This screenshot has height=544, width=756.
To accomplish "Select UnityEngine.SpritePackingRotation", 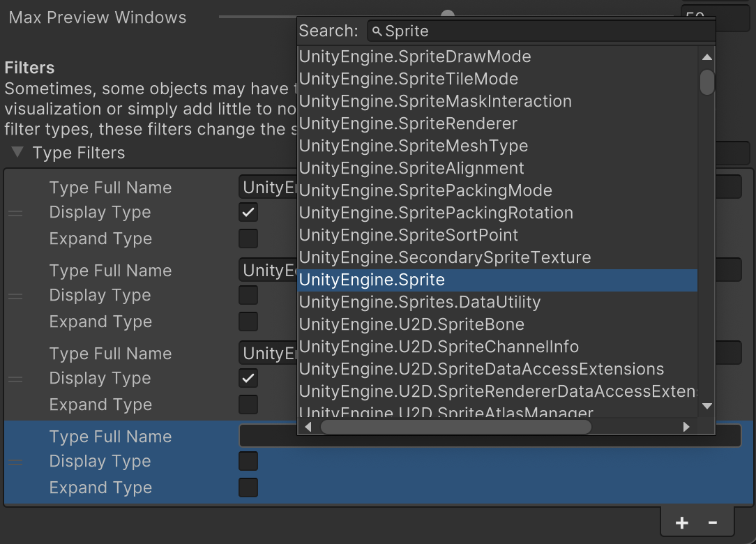I will tap(497, 213).
